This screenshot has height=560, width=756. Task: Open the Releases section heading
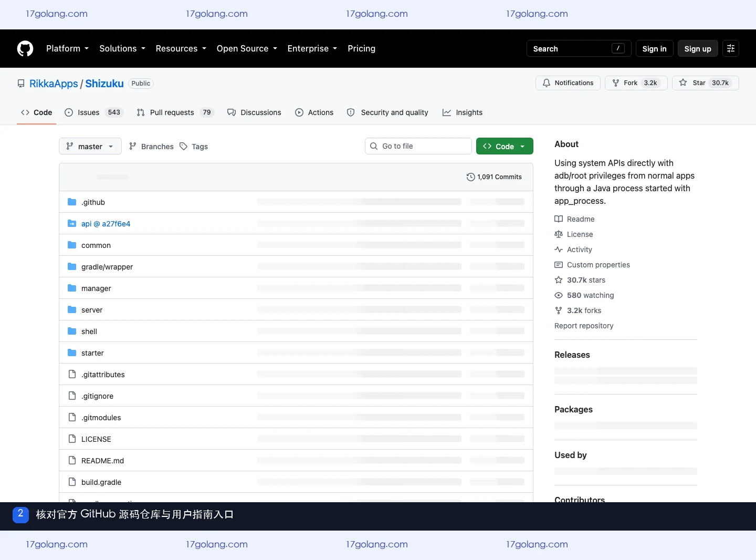572,355
